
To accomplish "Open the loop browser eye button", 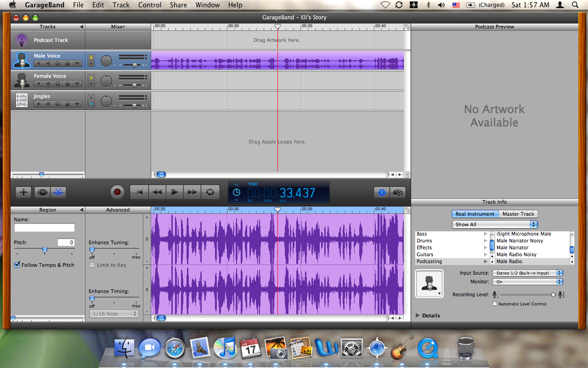I will 42,192.
